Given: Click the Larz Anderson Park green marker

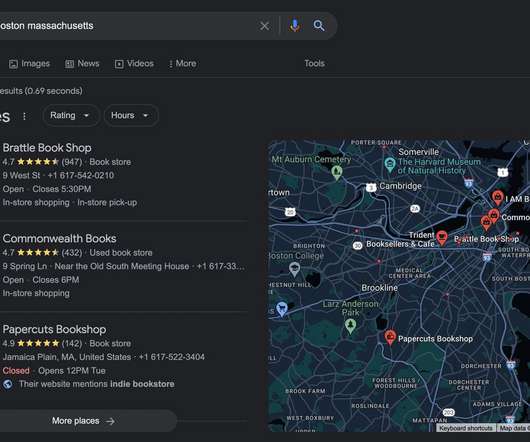Looking at the screenshot, I should tap(351, 326).
